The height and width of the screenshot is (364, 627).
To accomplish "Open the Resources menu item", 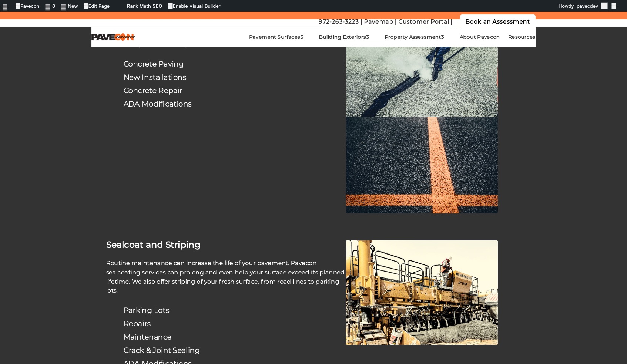I will click(521, 37).
